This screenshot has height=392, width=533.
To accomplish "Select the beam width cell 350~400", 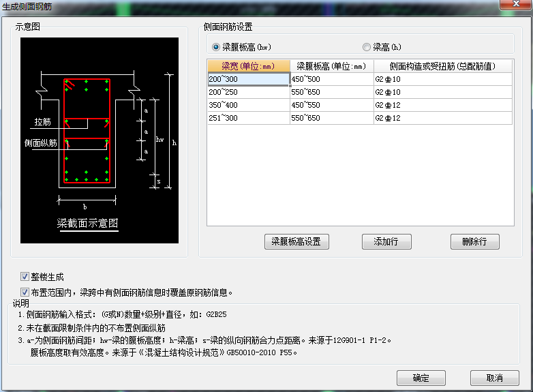I will tap(249, 105).
